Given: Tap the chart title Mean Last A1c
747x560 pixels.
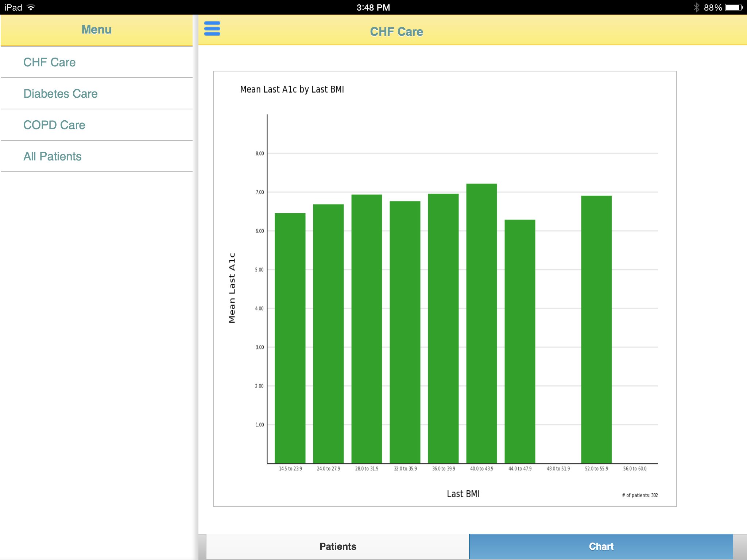Looking at the screenshot, I should click(292, 89).
